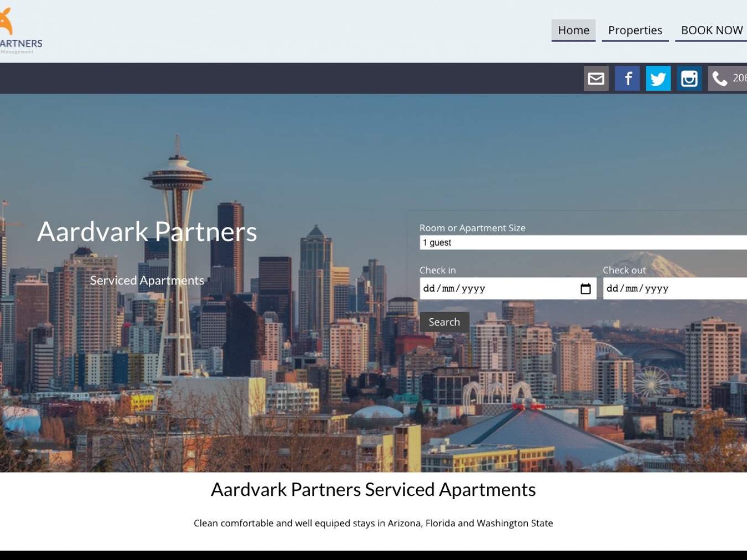Expand the Room or Apartment Size dropdown
747x560 pixels.
tap(583, 242)
